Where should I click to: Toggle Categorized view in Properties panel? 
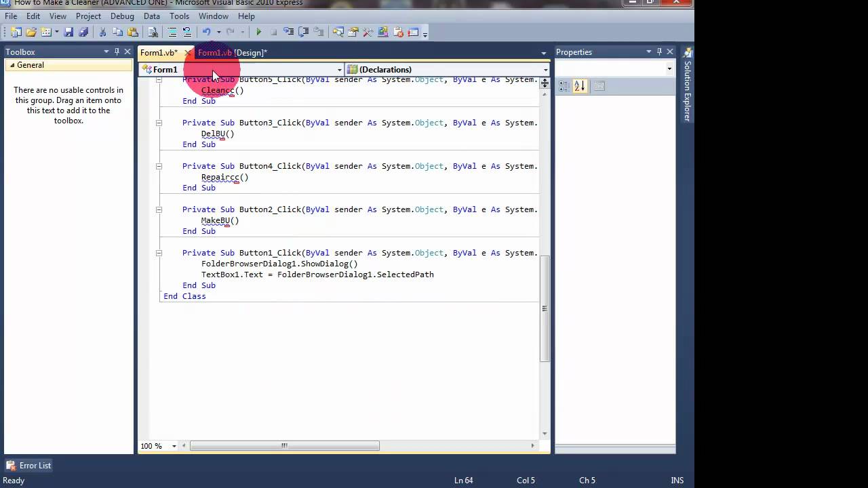564,86
